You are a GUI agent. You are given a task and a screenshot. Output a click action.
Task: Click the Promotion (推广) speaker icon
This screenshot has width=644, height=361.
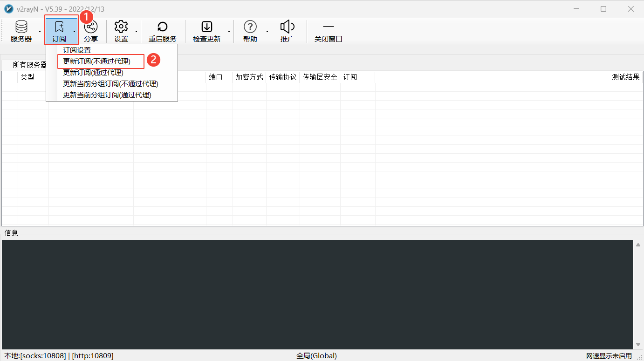click(x=287, y=27)
